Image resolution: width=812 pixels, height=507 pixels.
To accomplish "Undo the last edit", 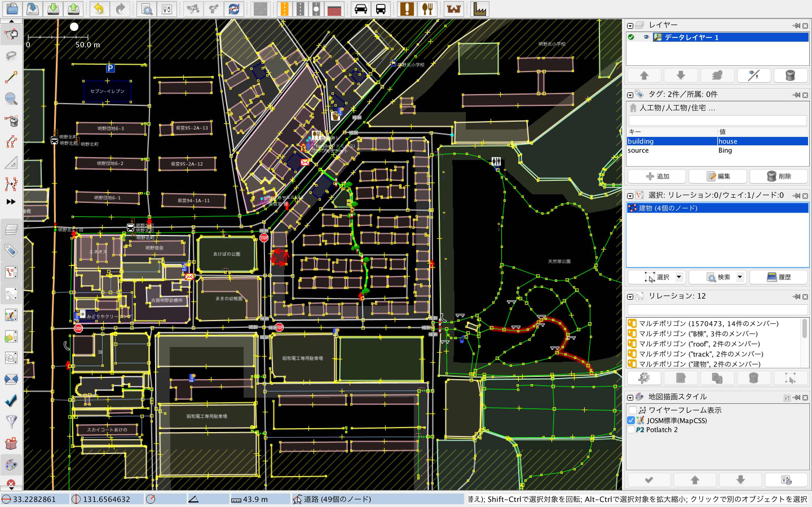I will pos(99,9).
